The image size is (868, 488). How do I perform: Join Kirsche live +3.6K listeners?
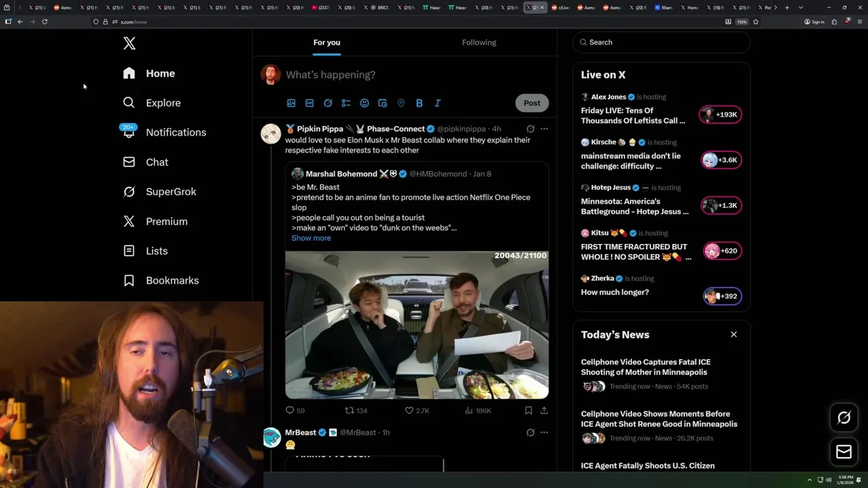[720, 160]
